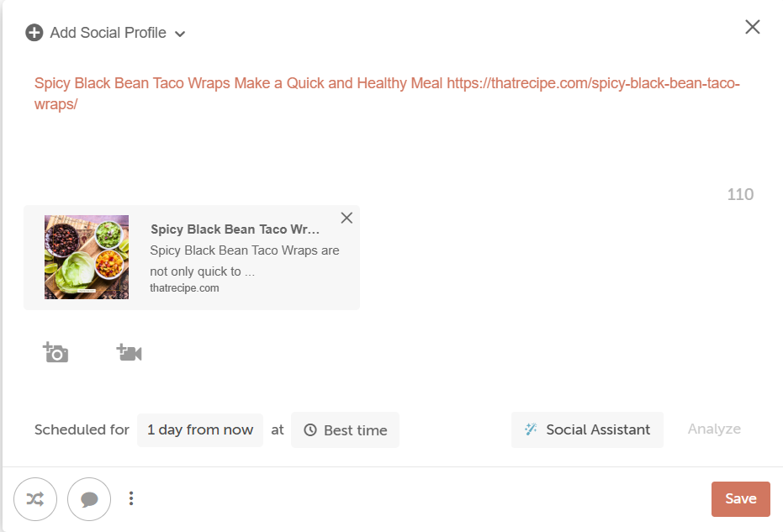Remove the link preview card
Image resolution: width=783 pixels, height=532 pixels.
347,219
